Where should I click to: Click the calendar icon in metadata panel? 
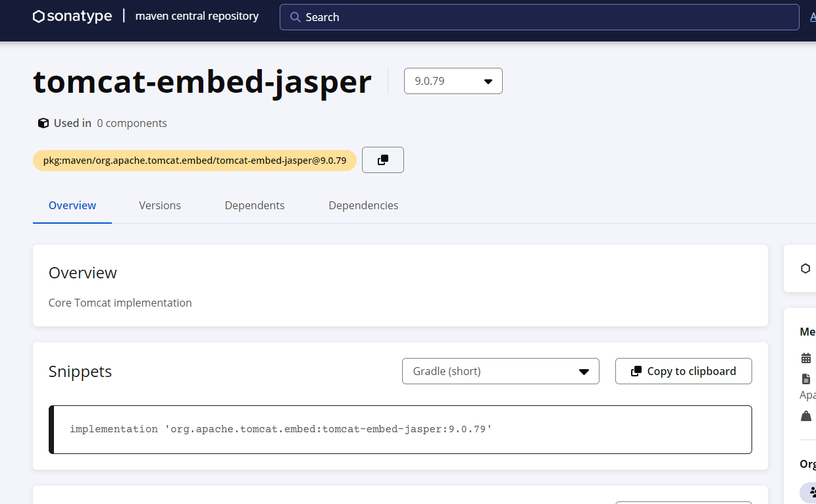coord(806,358)
